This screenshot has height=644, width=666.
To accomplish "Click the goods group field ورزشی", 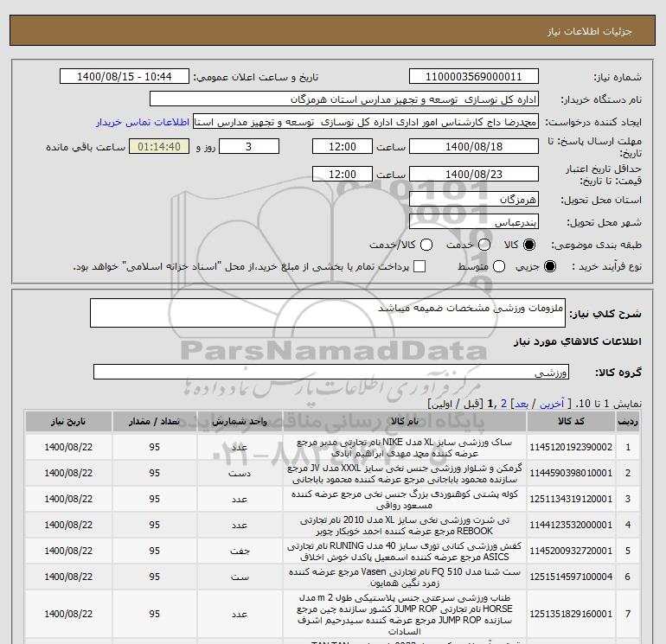I will [x=331, y=373].
